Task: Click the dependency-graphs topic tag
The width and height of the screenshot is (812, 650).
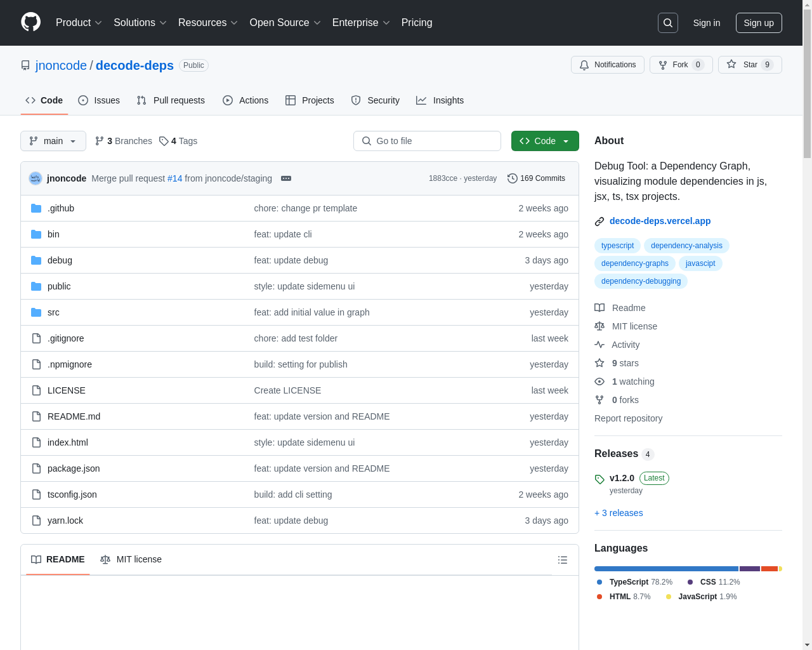Action: (x=635, y=263)
